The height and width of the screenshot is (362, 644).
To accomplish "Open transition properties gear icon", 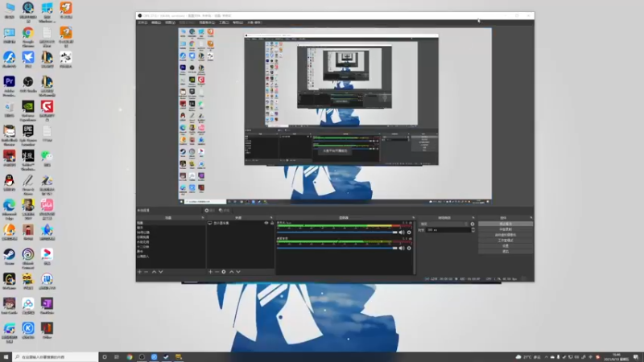I will click(x=473, y=224).
